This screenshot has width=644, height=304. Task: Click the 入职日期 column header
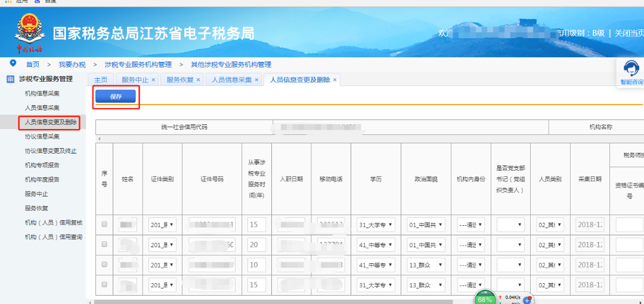(x=292, y=179)
